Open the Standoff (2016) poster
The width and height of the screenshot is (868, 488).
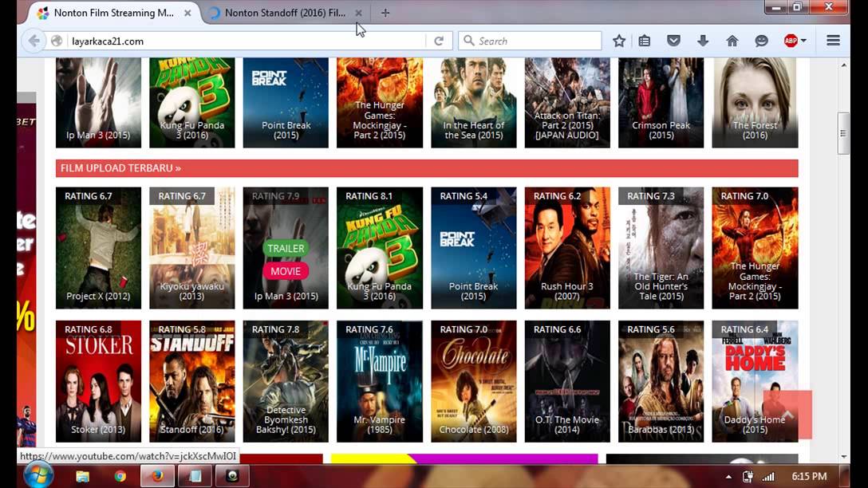coord(192,381)
